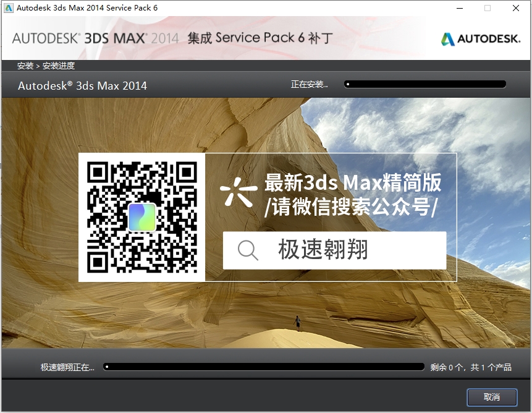Minimize the installer window
532x413 pixels.
click(x=460, y=8)
